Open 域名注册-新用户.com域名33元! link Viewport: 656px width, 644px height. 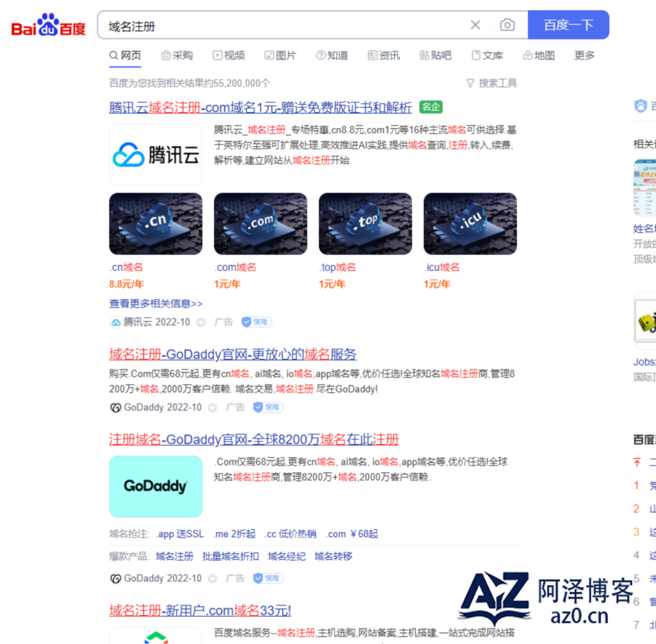[200, 611]
